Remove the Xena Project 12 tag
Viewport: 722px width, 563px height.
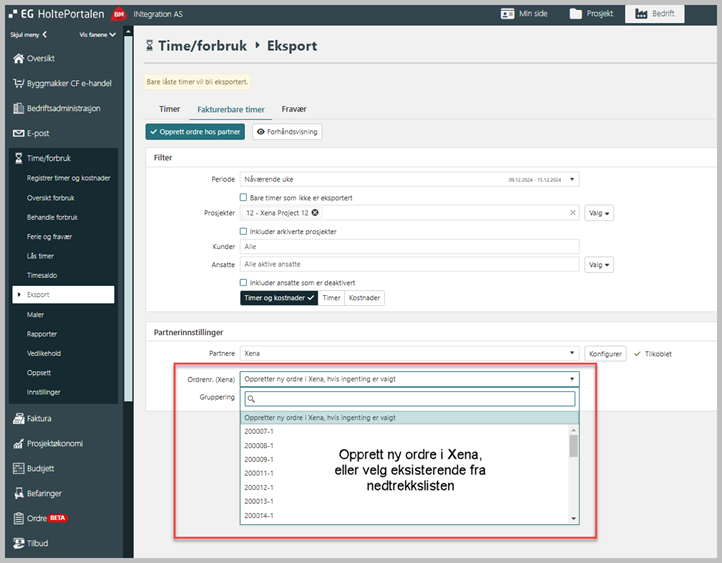click(316, 213)
